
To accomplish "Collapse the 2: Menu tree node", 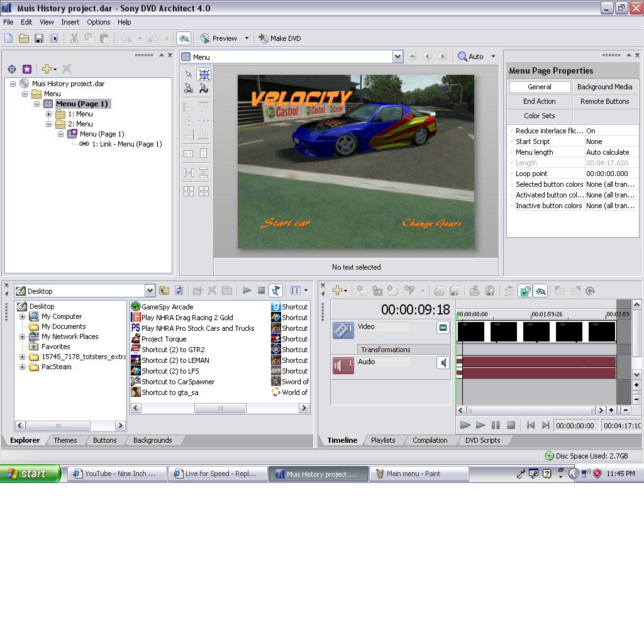I will pos(49,124).
